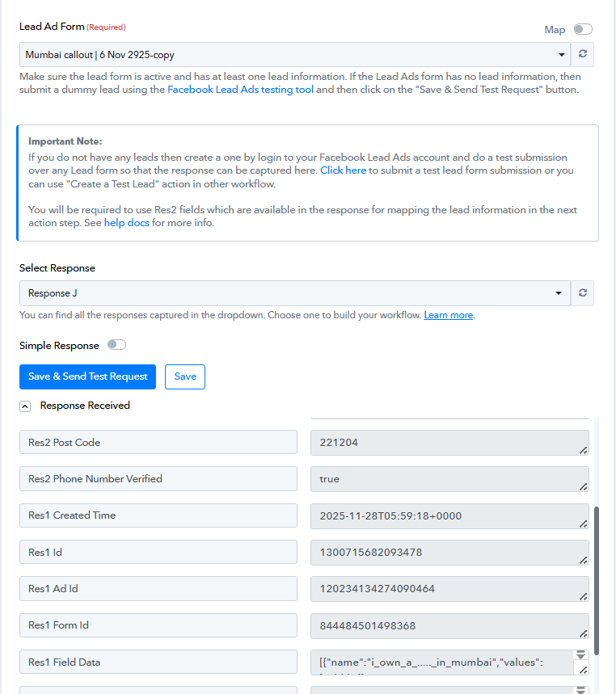
Task: Open the Select Response dropdown
Action: (295, 293)
